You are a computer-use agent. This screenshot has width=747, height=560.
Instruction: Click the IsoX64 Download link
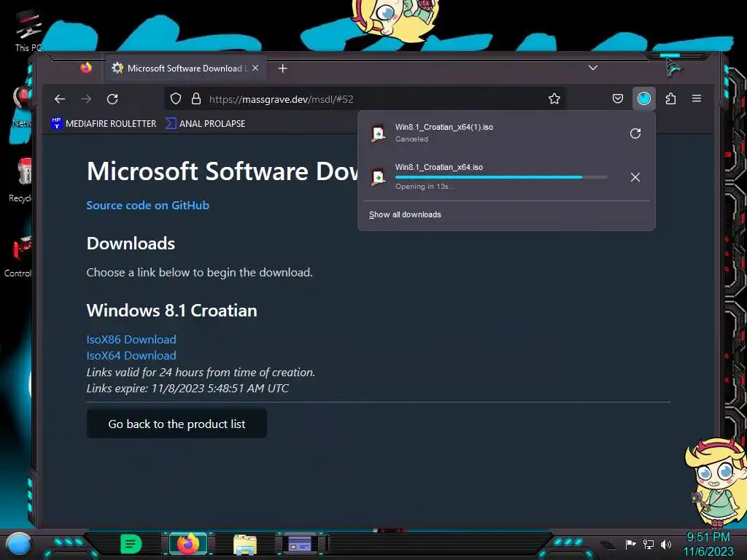131,356
